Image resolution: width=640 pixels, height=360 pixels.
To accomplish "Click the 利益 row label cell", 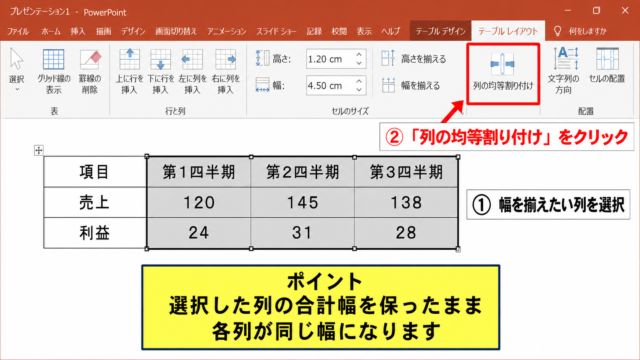I will [95, 233].
